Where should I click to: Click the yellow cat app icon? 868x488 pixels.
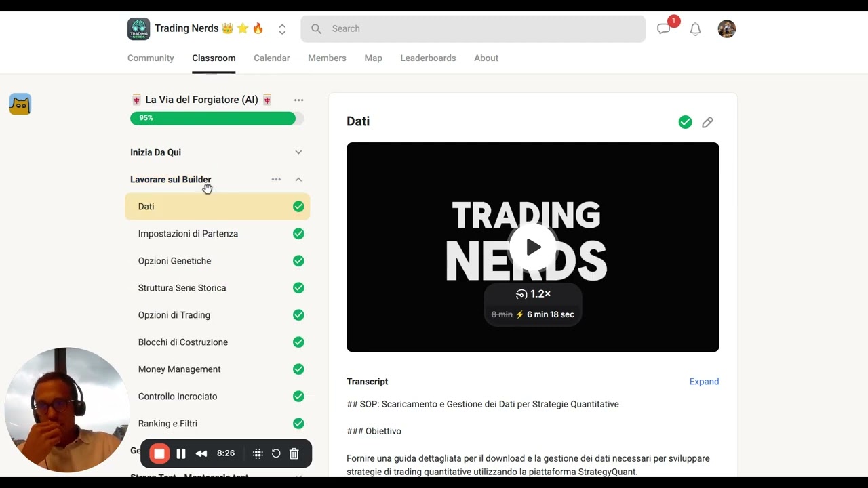(20, 104)
